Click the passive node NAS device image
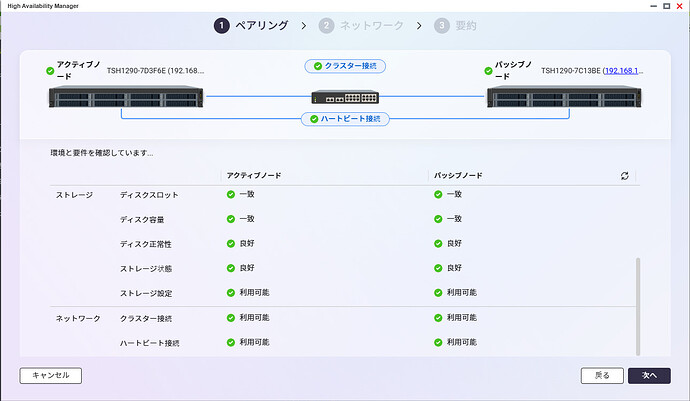The height and width of the screenshot is (401, 690). (564, 97)
